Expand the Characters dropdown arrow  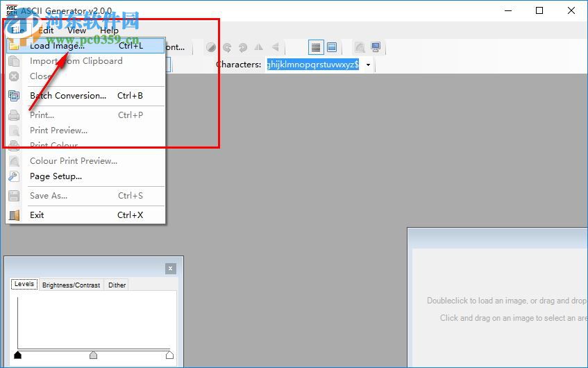coord(368,65)
